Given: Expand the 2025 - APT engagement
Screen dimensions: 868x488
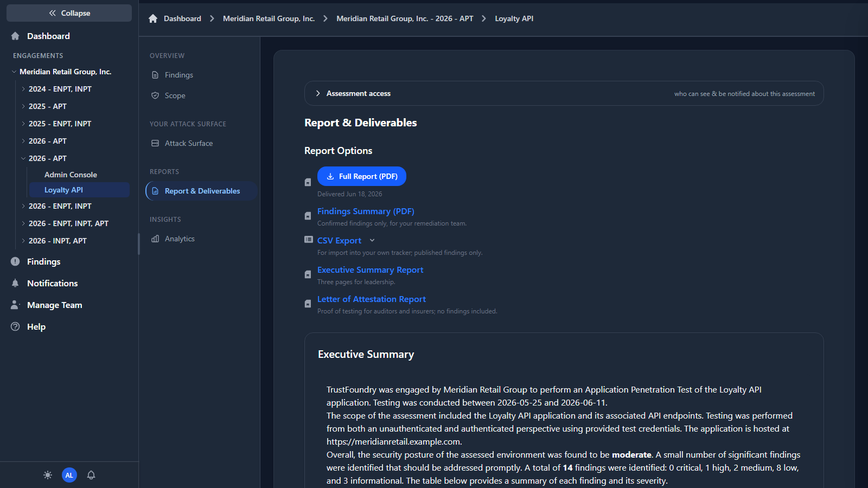Looking at the screenshot, I should pyautogui.click(x=23, y=106).
